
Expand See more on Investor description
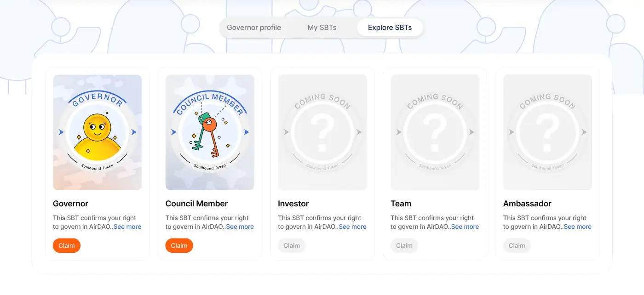point(352,227)
